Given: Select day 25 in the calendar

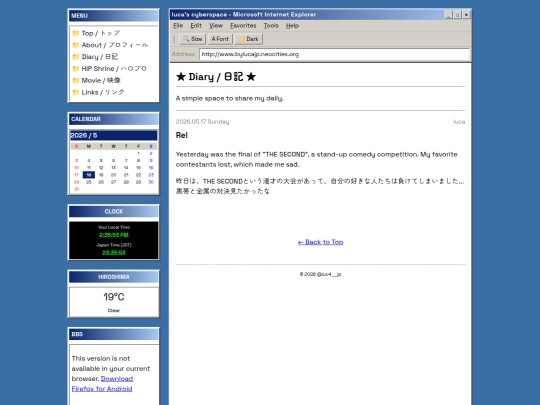Looking at the screenshot, I should pyautogui.click(x=89, y=182).
